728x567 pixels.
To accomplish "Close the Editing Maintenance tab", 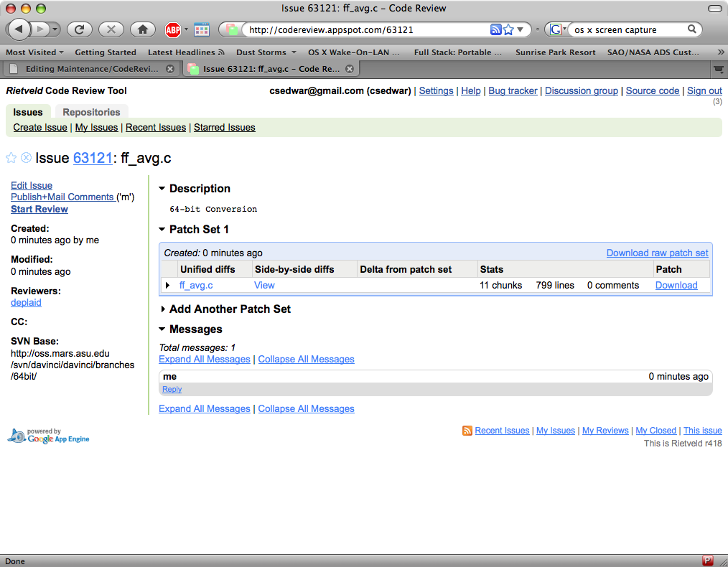I will click(170, 69).
